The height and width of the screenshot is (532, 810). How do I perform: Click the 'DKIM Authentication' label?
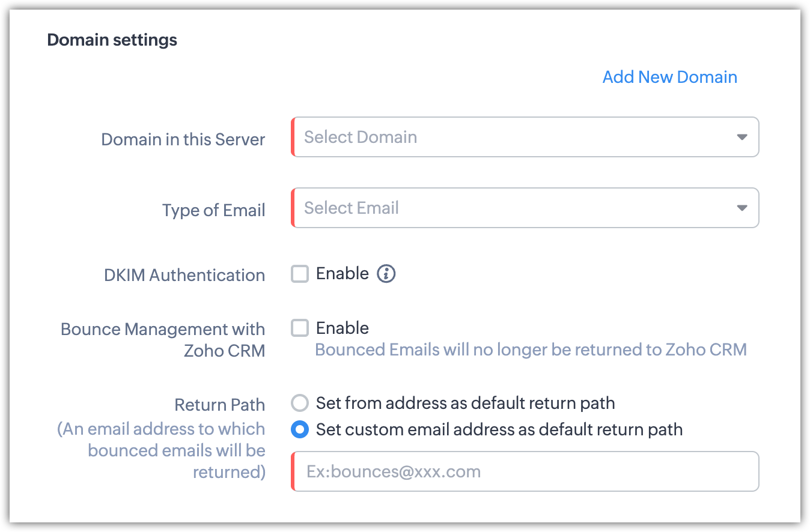(x=184, y=275)
